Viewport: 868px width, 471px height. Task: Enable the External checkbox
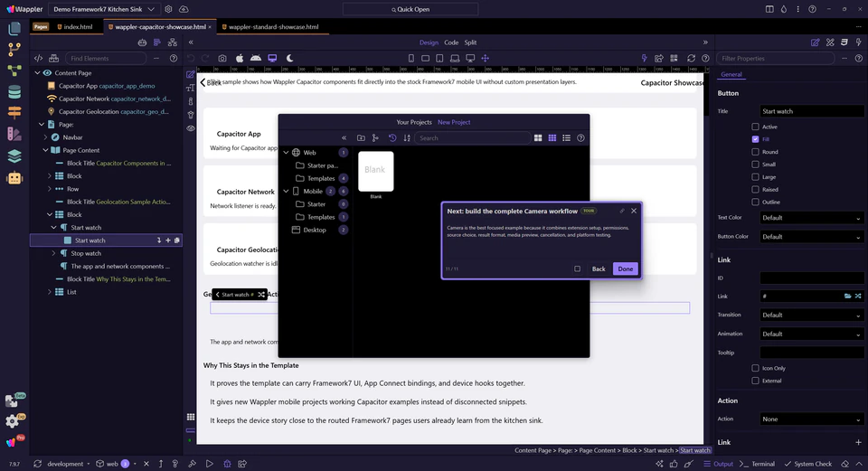click(x=755, y=381)
